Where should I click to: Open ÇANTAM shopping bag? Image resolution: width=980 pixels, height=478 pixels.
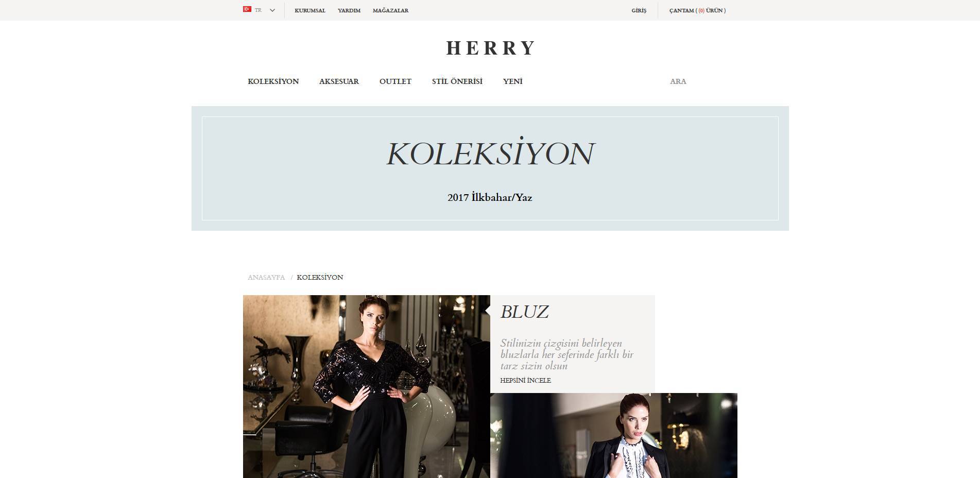click(x=697, y=10)
